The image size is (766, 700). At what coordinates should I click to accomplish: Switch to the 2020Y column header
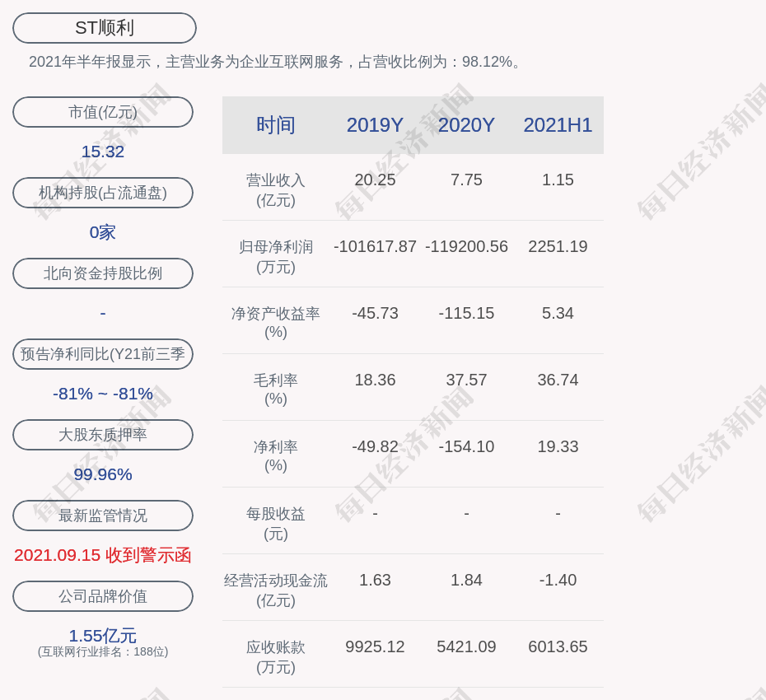[x=466, y=125]
